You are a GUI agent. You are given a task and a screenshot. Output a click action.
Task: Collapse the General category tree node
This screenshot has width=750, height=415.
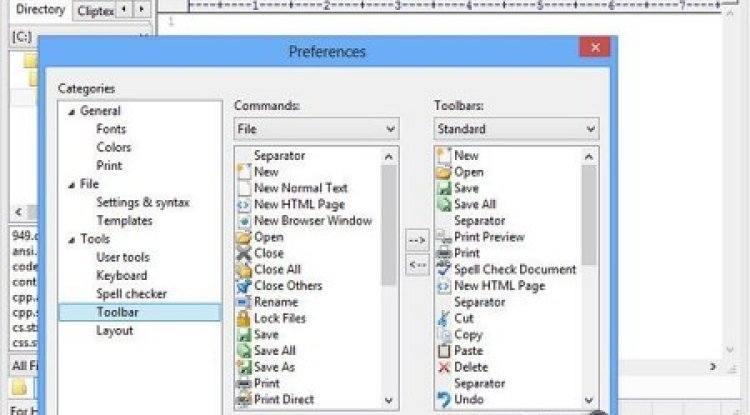pos(71,112)
